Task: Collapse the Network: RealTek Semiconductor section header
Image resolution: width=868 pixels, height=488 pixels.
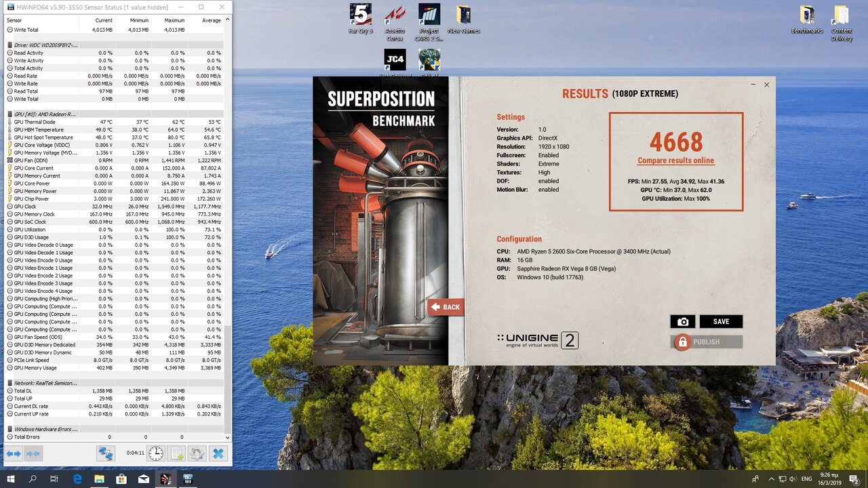Action: (x=45, y=383)
